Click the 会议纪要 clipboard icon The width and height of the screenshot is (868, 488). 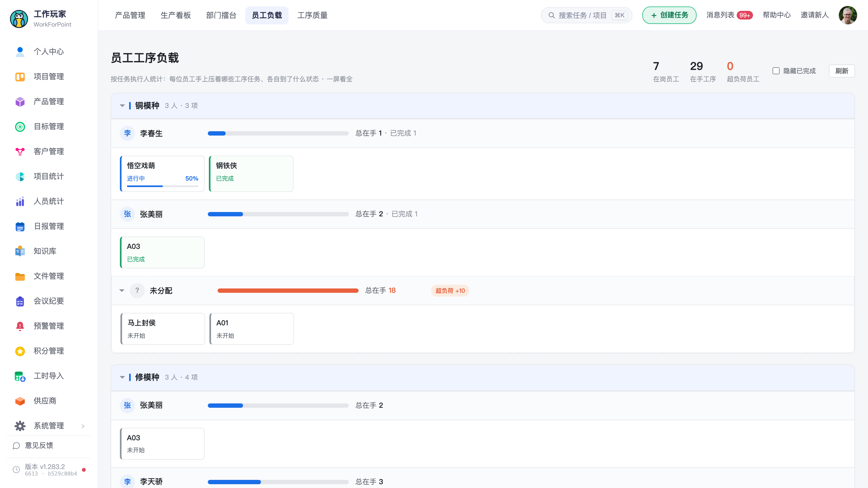point(20,301)
